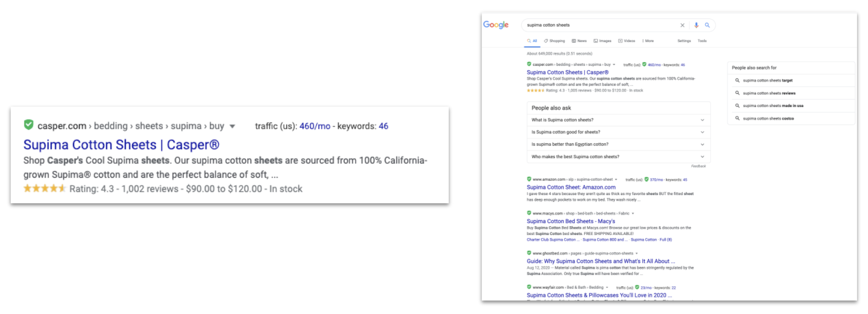Open the Tools menu under the search bar

pos(702,41)
